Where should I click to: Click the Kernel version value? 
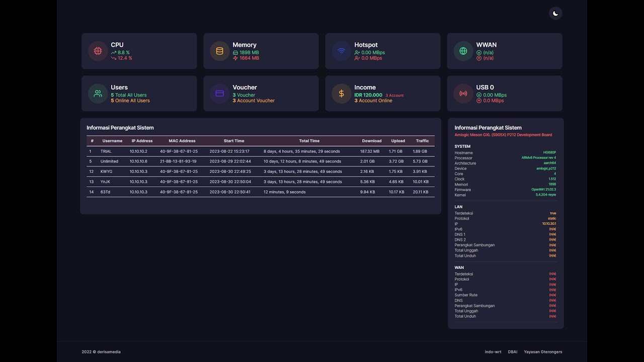(546, 195)
